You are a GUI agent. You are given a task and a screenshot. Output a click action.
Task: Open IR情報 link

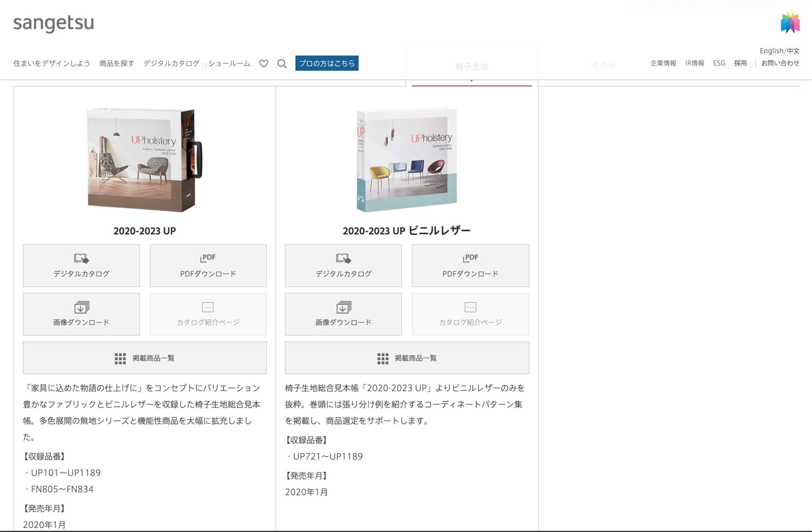coord(695,63)
